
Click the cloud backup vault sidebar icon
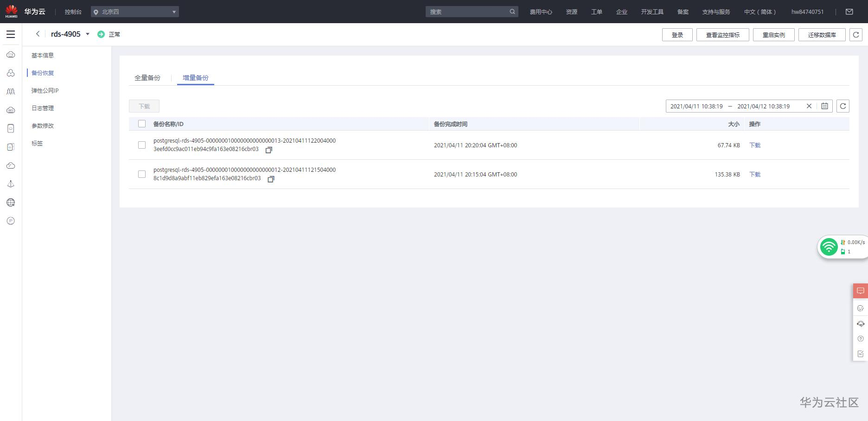11,147
